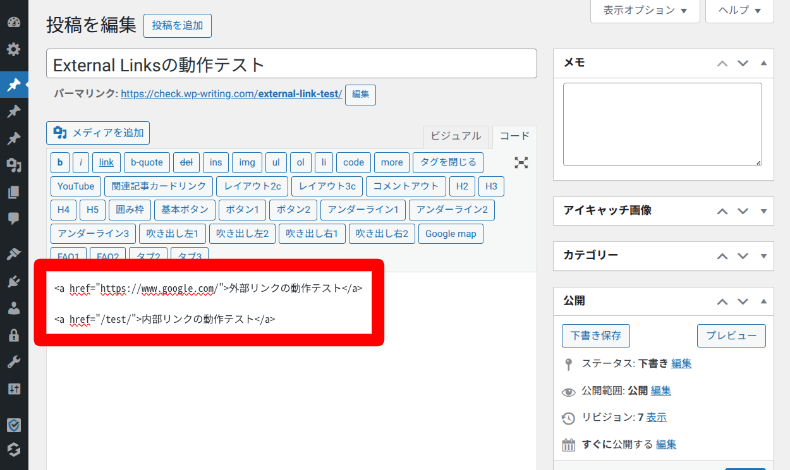
Task: Click the プレビュー button
Action: coord(731,335)
